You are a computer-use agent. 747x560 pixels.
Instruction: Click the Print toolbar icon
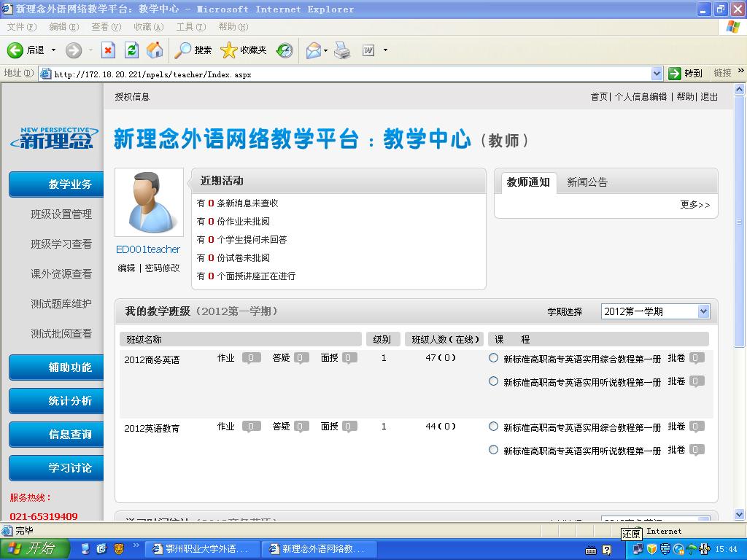(x=342, y=50)
